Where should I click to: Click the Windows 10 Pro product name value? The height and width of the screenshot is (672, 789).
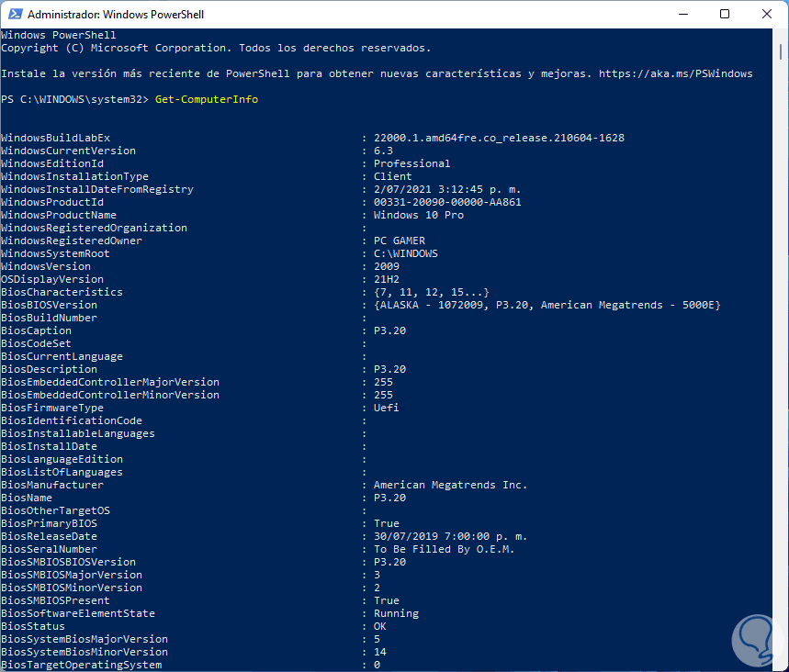[x=418, y=215]
